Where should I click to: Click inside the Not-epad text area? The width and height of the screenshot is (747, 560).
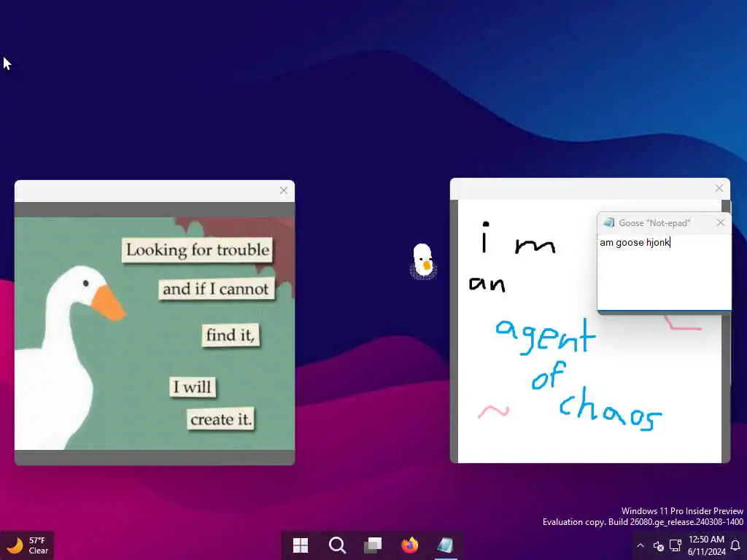click(664, 272)
